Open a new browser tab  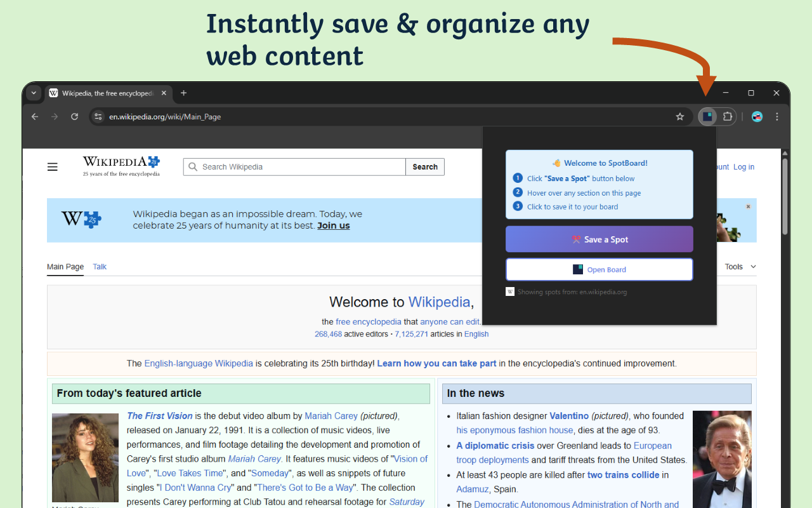[x=184, y=93]
